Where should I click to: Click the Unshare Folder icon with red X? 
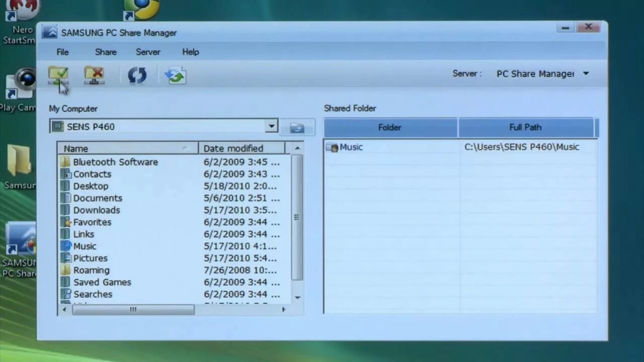click(x=95, y=76)
